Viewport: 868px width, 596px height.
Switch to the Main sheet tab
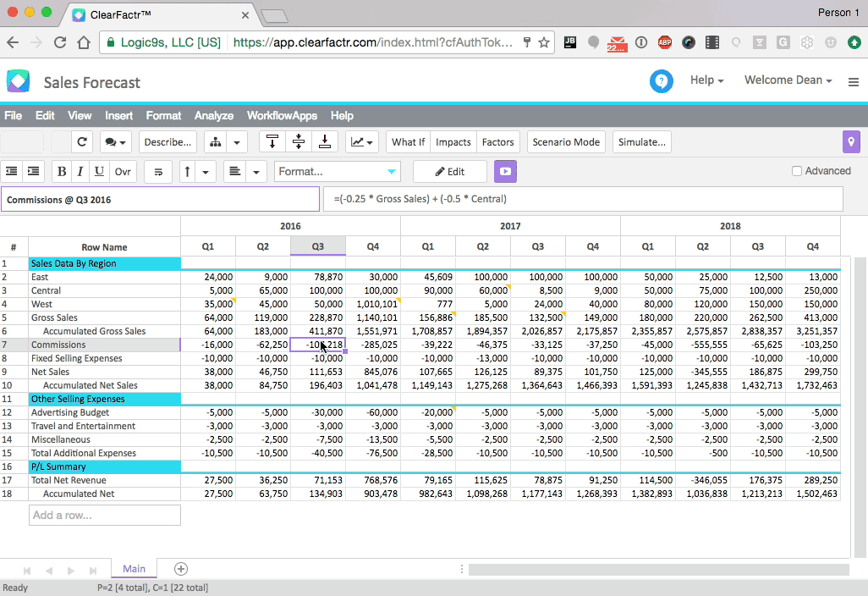click(134, 569)
